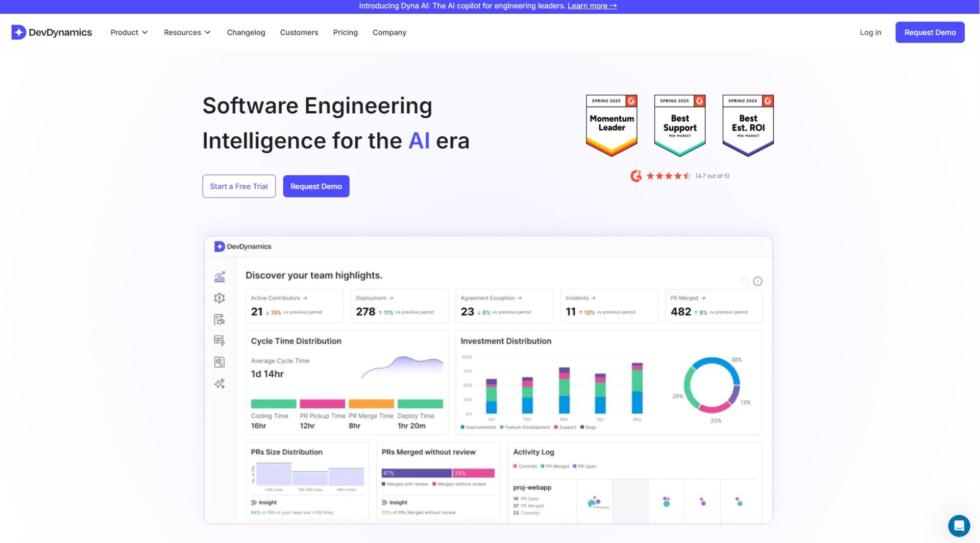Click the AI sparkles icon at sidebar bottom
Viewport: 980px width, 543px height.
pos(219,384)
